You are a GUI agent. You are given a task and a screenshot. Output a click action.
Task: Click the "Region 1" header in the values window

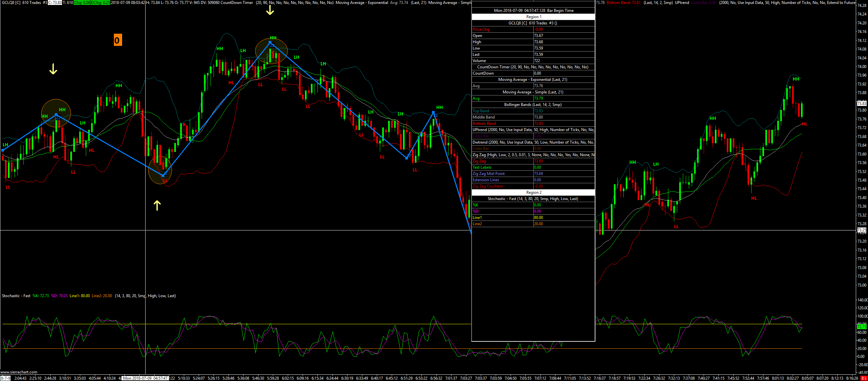[533, 17]
